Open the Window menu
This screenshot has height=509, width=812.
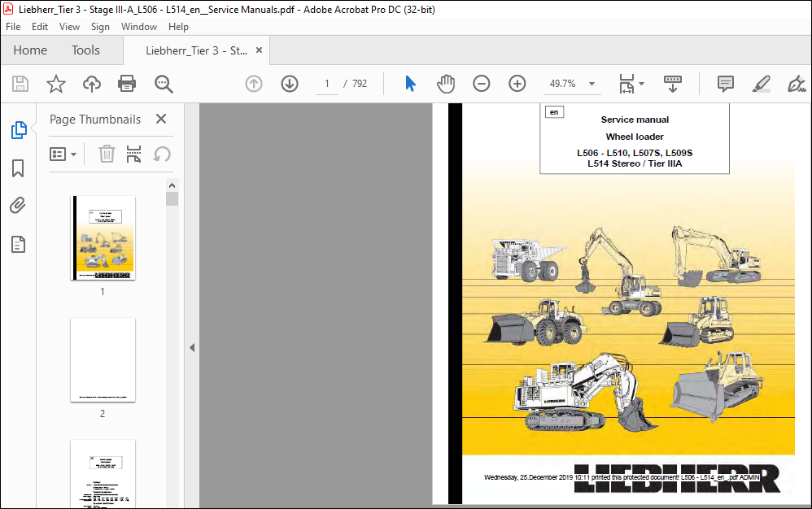[139, 27]
